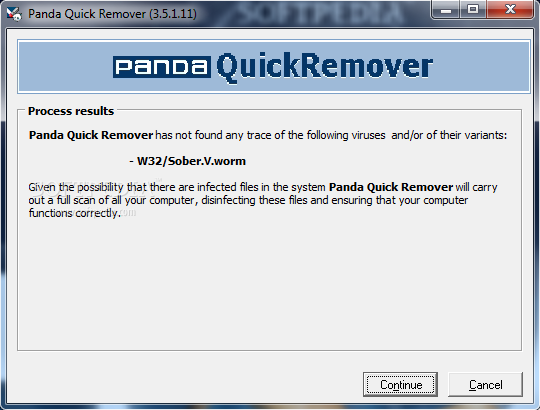Click the Continue button

(x=400, y=384)
